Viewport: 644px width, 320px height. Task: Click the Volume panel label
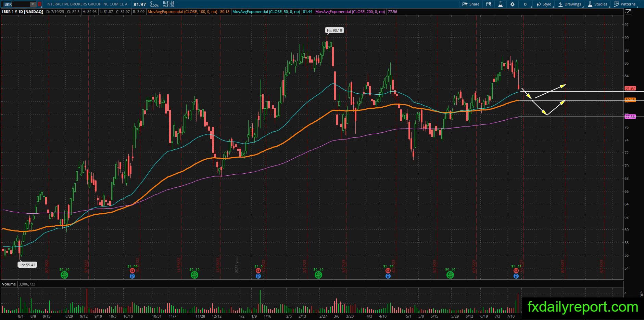[9, 284]
